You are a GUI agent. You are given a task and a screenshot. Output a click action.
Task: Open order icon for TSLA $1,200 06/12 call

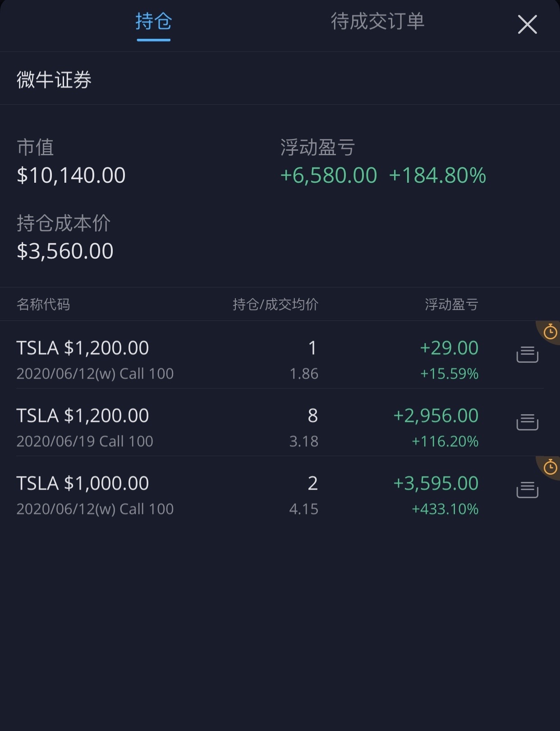coord(527,355)
